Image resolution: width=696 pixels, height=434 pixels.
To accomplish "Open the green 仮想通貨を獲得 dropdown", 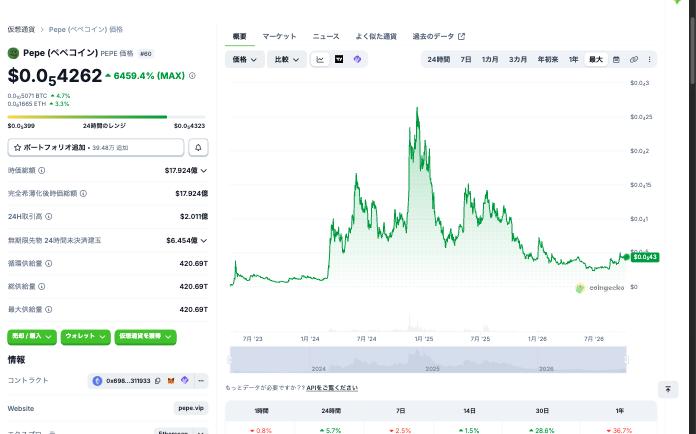I will pyautogui.click(x=145, y=337).
